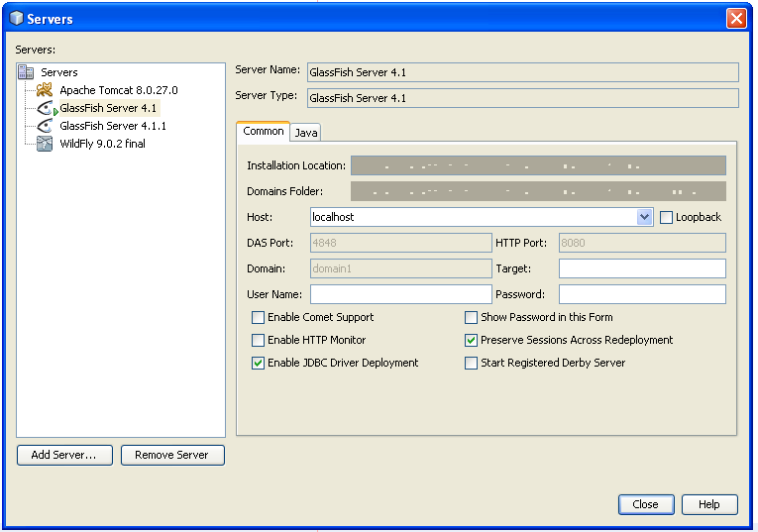This screenshot has height=532, width=758.
Task: Enable Comet Support checkbox
Action: click(259, 317)
